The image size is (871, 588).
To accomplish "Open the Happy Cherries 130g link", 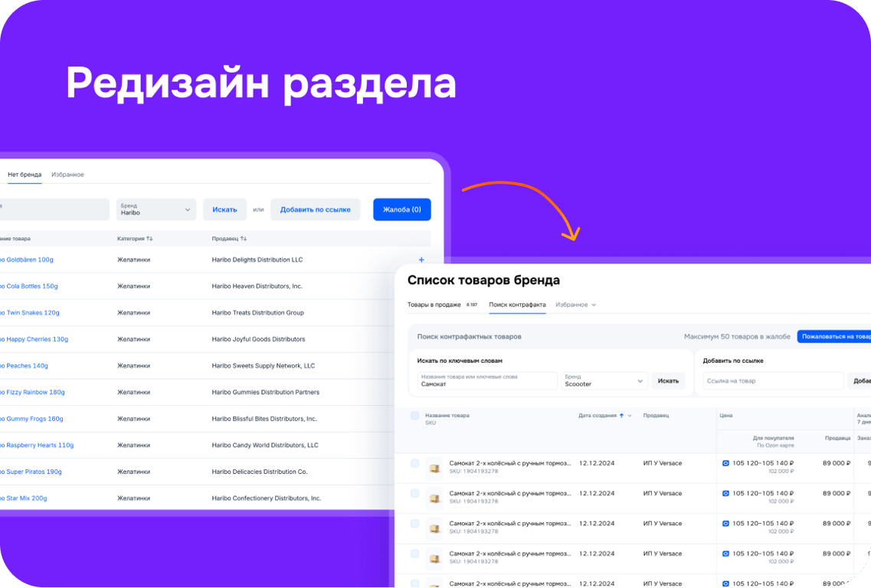I will pyautogui.click(x=34, y=339).
